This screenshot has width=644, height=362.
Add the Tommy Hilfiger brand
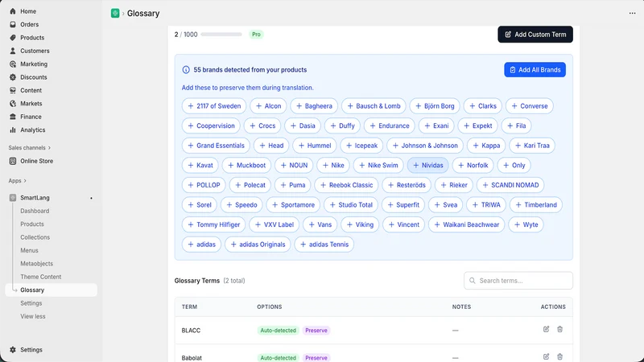point(213,224)
